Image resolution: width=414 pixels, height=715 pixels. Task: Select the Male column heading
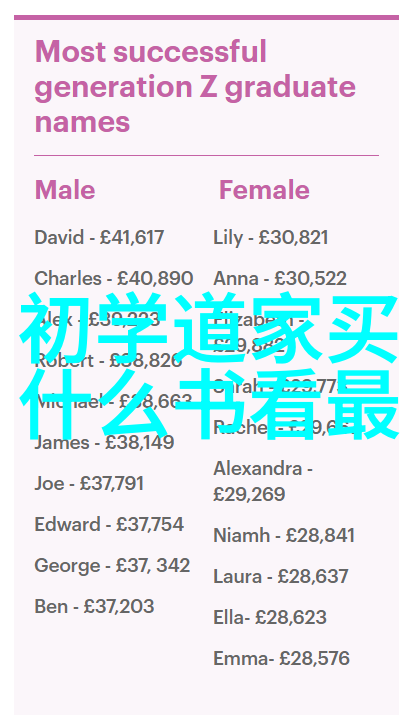coord(65,190)
